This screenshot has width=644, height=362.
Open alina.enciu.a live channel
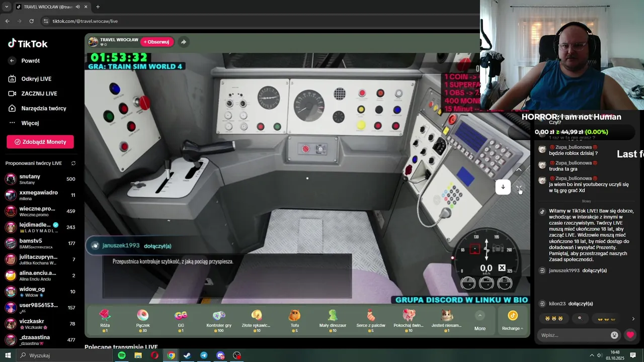40,276
